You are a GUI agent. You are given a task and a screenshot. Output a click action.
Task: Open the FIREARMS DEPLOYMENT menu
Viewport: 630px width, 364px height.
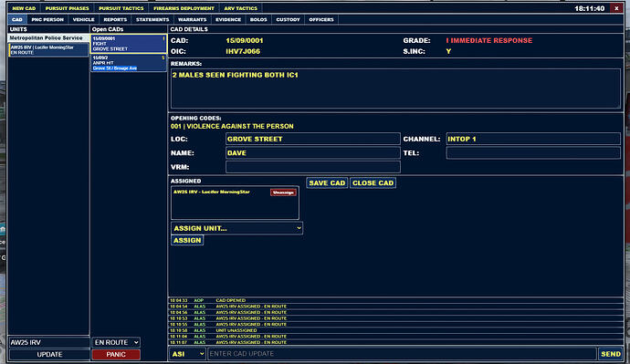184,8
